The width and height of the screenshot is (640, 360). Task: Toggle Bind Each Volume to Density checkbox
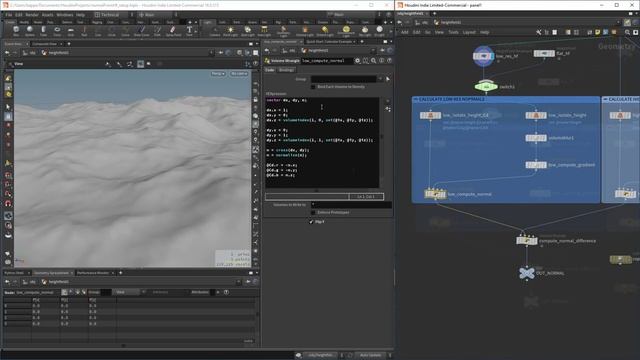tap(313, 87)
